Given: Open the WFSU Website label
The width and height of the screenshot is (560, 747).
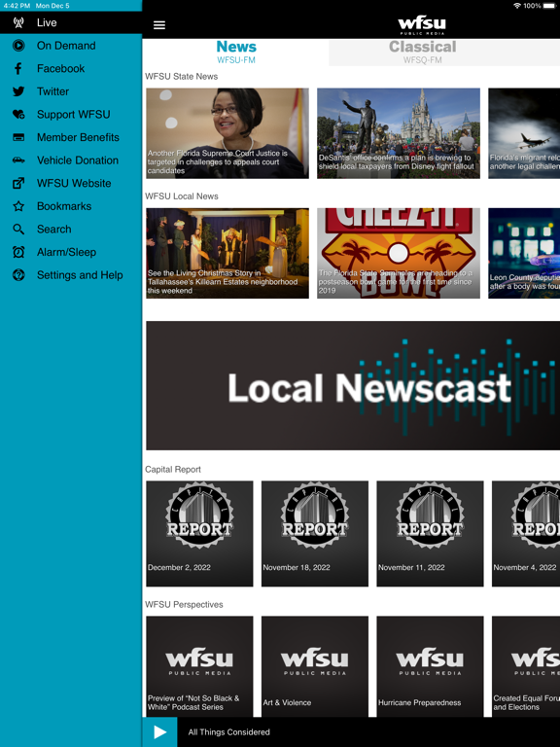Looking at the screenshot, I should click(x=74, y=183).
